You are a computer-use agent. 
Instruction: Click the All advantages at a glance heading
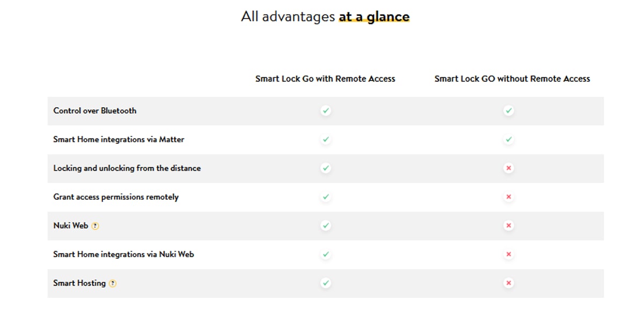325,17
